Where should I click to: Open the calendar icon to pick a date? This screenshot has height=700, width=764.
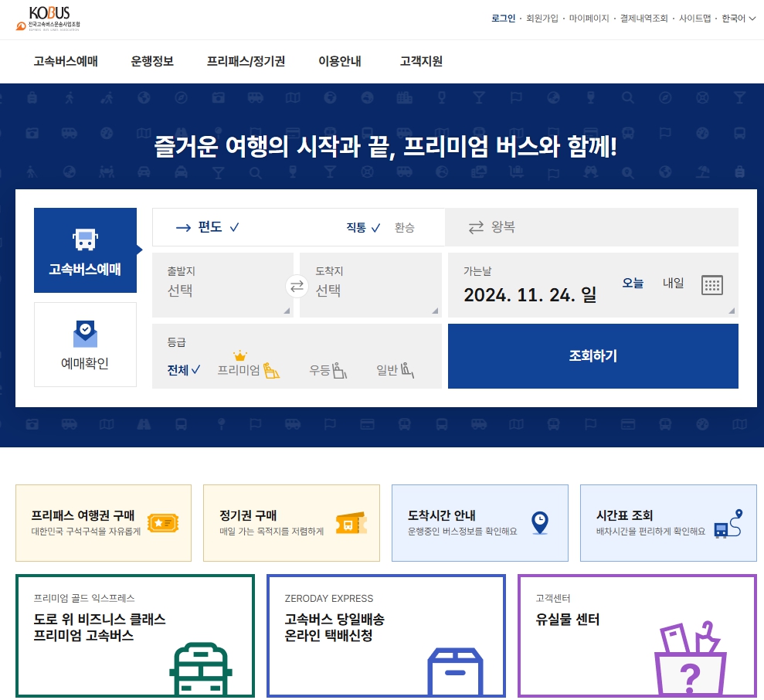[x=711, y=285]
